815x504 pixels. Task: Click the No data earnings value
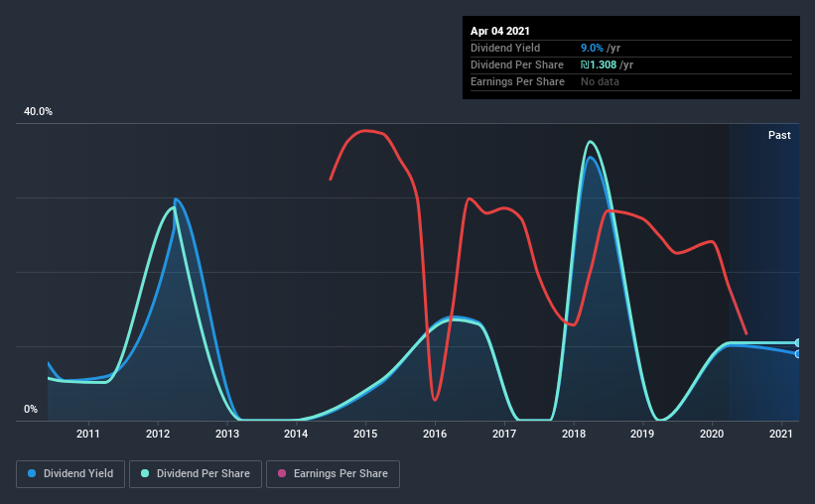tap(600, 81)
